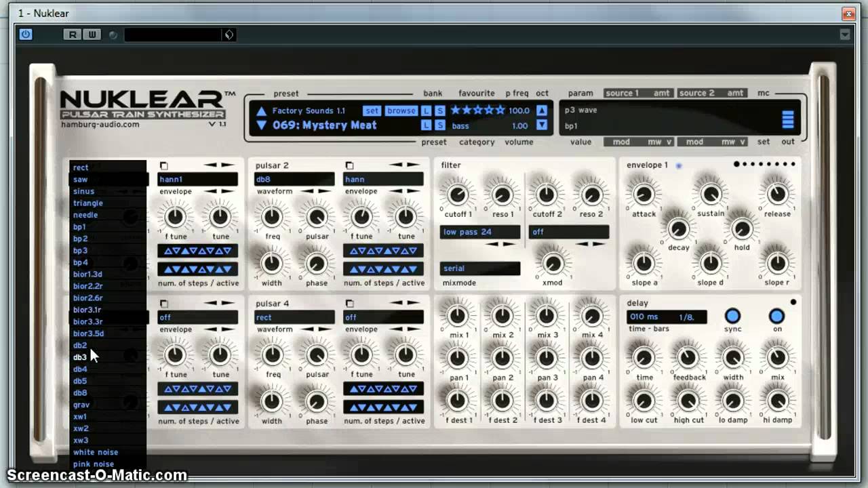Open pulsar 2 hann envelope dropdown
Viewport: 868px width, 488px height.
383,180
